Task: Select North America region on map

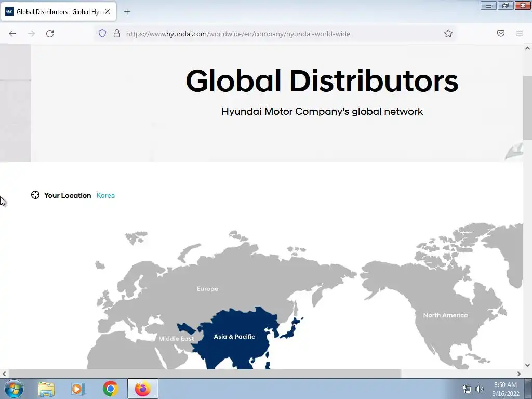Action: click(445, 315)
